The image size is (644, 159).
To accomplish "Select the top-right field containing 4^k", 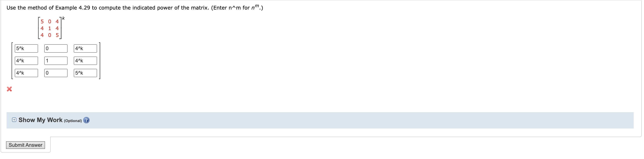I will click(x=85, y=48).
